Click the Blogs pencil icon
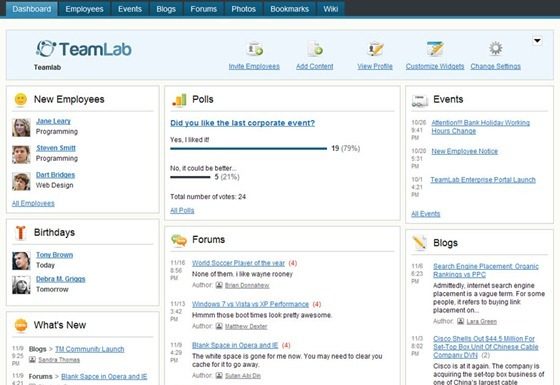Viewport: 560px width, 385px height. [420, 242]
